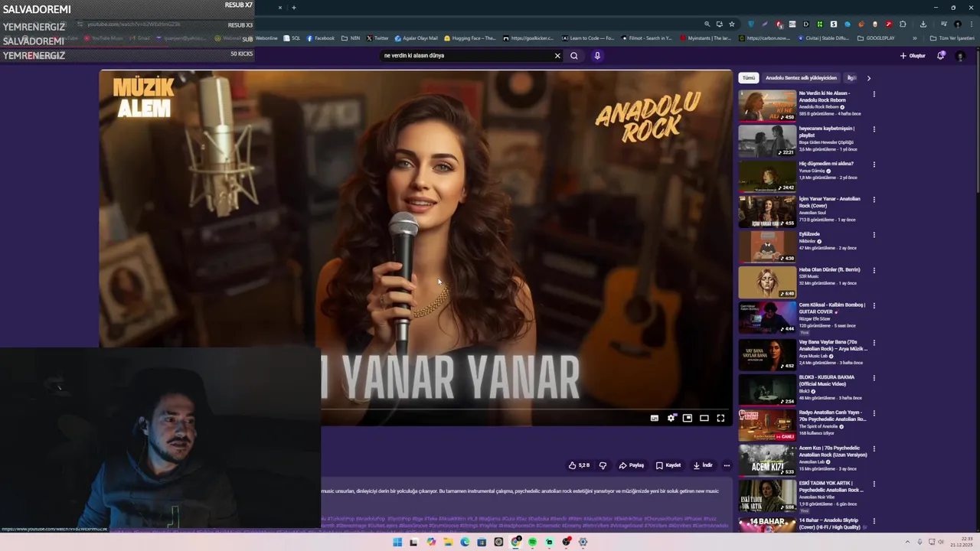Open the Oluştur create button
Viewport: 980px width, 551px height.
pyautogui.click(x=913, y=56)
